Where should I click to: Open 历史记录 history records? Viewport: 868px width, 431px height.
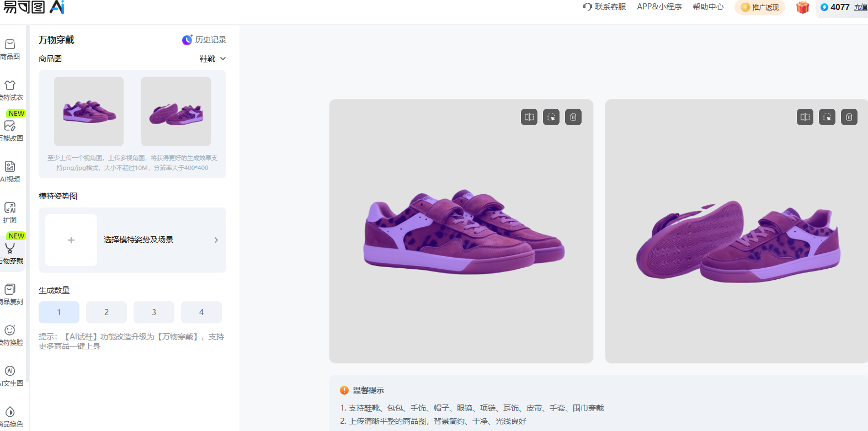(204, 40)
